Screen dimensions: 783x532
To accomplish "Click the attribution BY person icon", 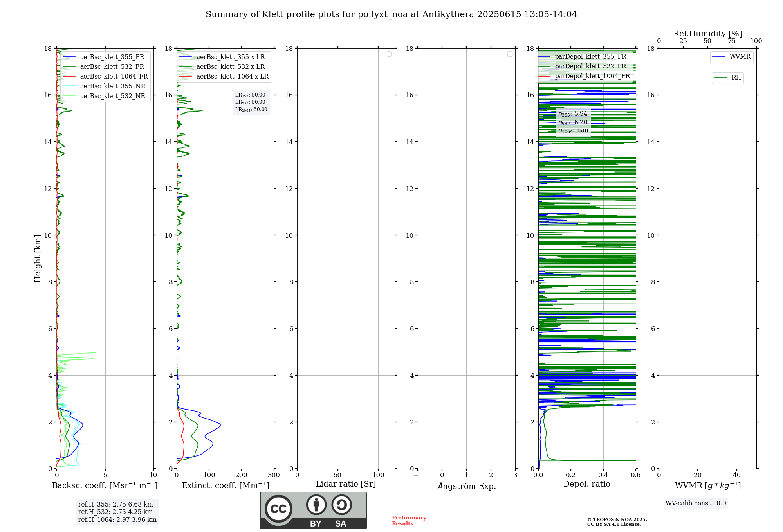I will click(x=316, y=505).
